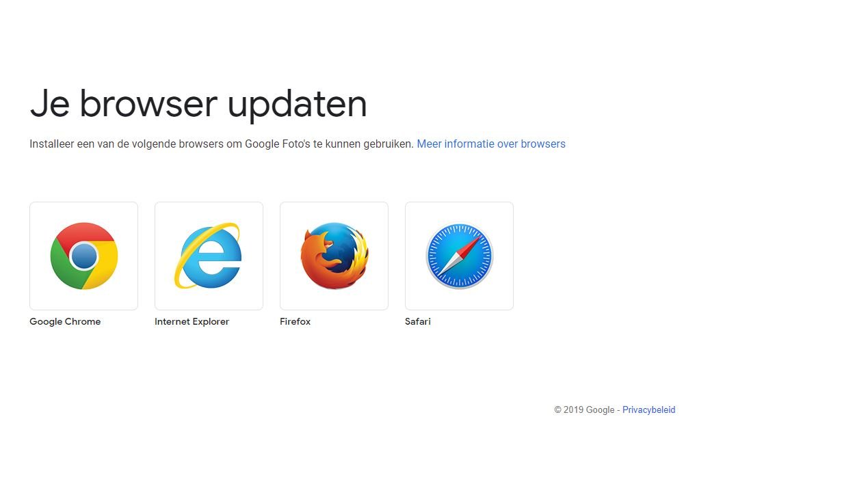
Task: Open 'Meer informatie over browsers' link
Action: pyautogui.click(x=491, y=144)
